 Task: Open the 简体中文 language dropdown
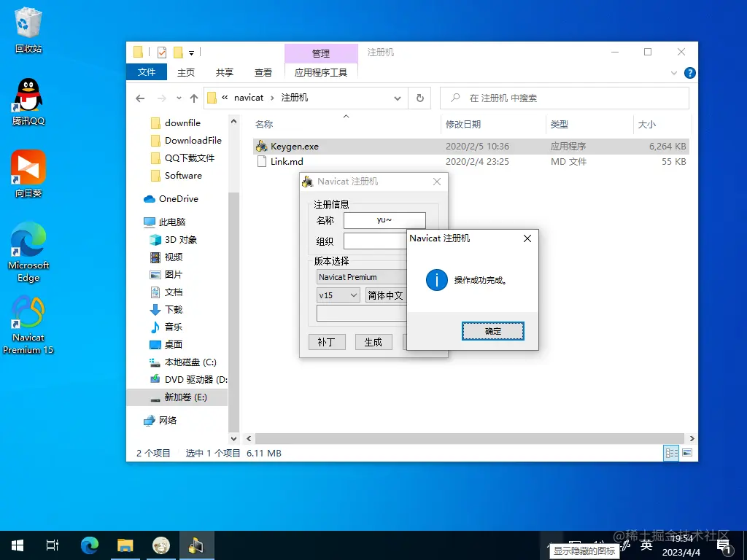[x=385, y=295]
